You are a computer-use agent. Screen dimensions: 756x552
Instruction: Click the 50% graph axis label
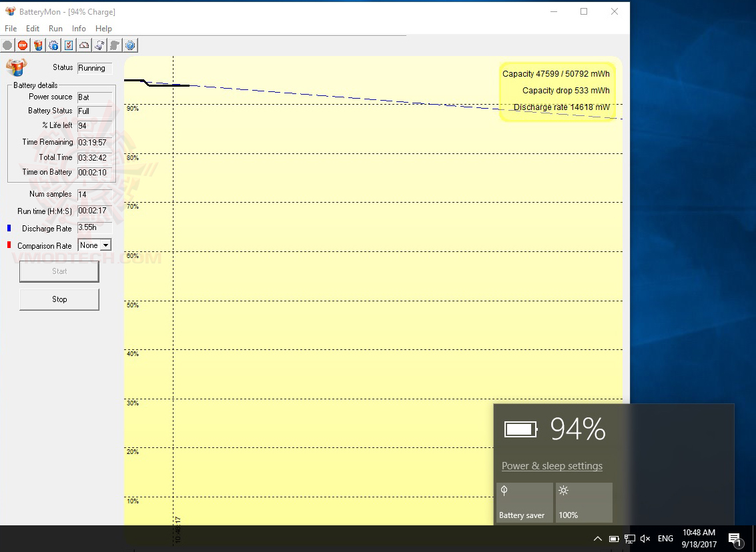[x=133, y=305]
